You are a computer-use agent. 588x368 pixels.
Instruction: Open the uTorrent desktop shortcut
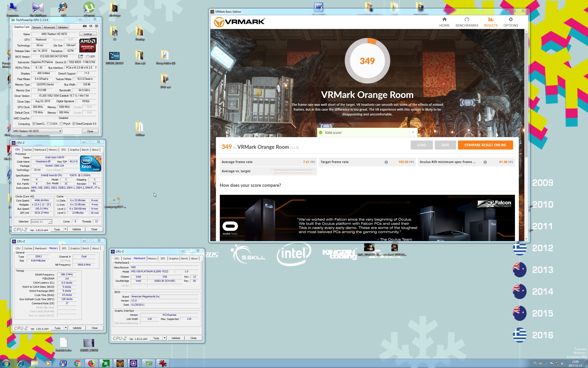point(89,9)
